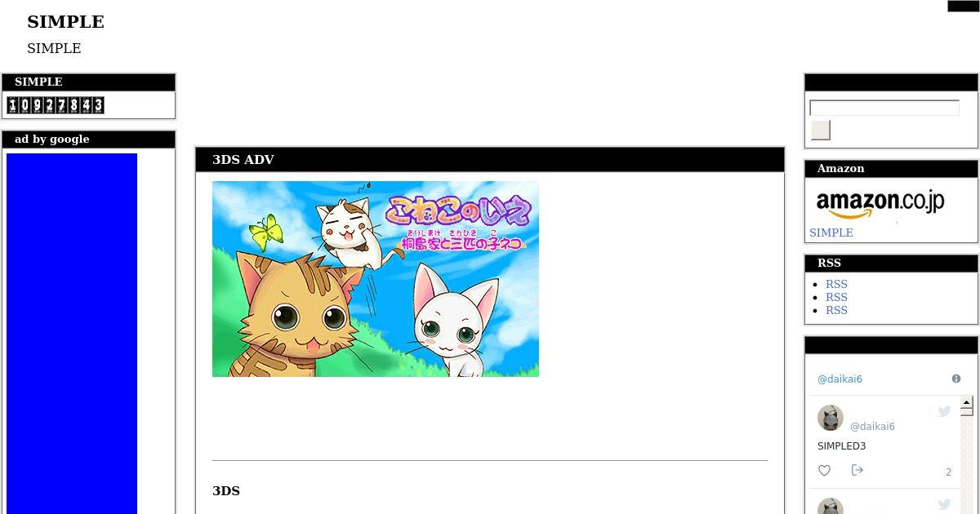Click the @daikai6 handle in first tweet

pyautogui.click(x=872, y=427)
